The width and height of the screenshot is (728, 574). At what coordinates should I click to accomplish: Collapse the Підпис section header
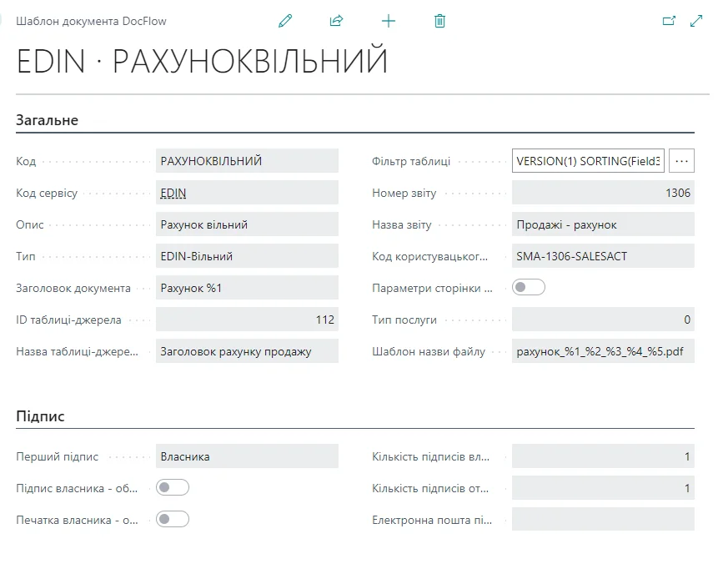[x=41, y=416]
